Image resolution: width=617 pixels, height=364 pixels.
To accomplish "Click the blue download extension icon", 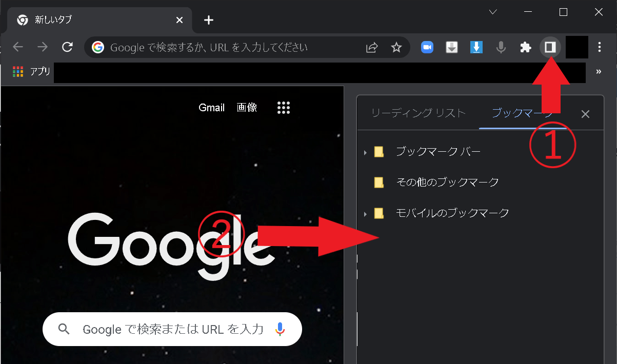I will click(476, 48).
